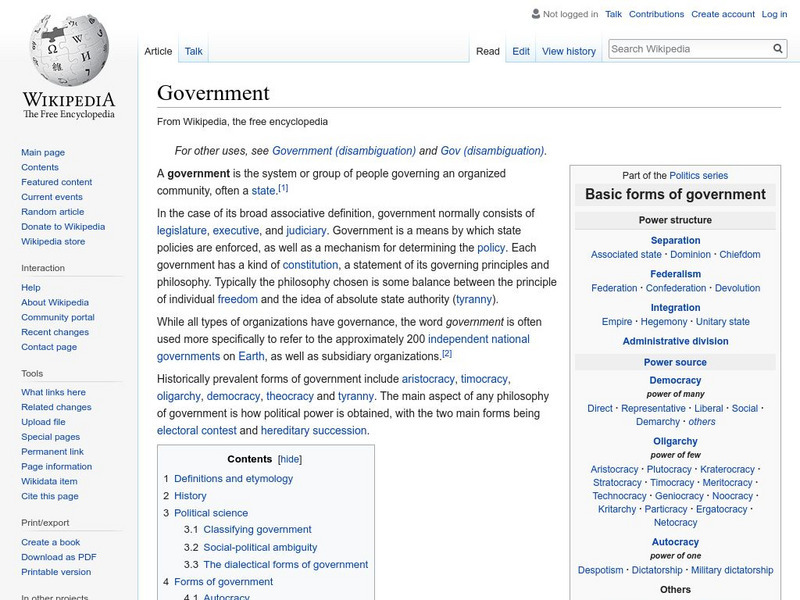The width and height of the screenshot is (800, 600).
Task: Hide the Contents box
Action: 290,459
